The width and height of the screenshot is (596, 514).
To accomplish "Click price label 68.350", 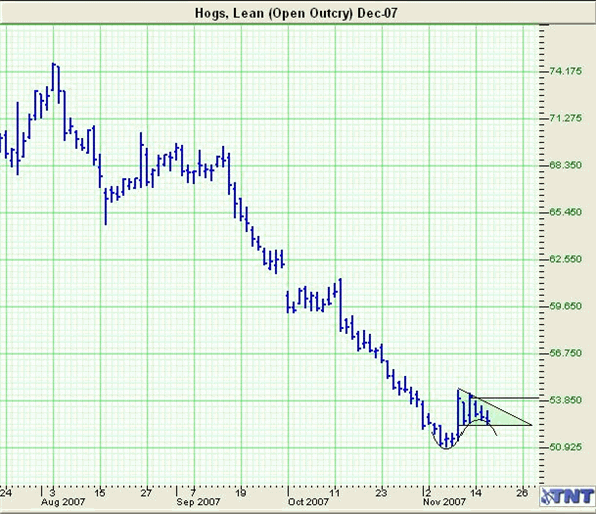I will coord(566,165).
